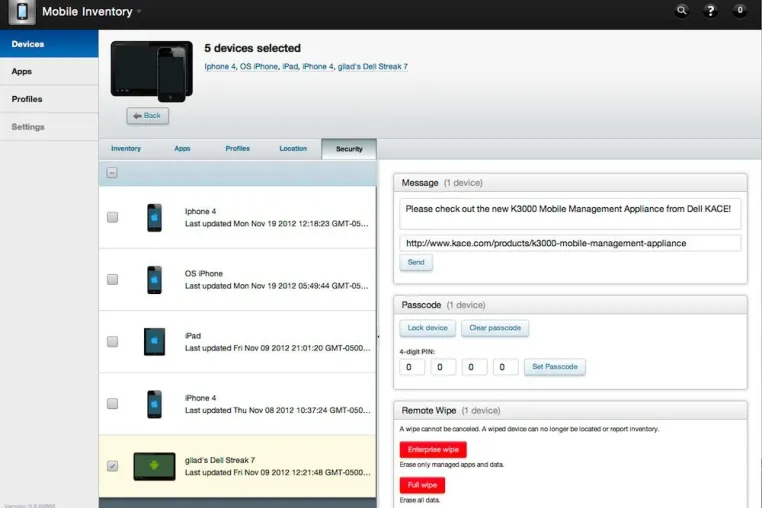Open help question mark icon

710,10
